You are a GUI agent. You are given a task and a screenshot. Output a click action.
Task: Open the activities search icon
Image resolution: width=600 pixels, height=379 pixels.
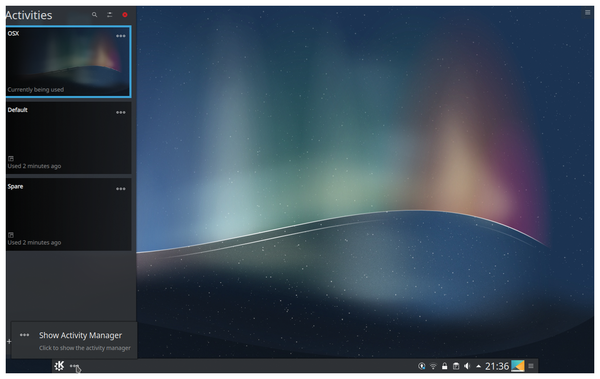click(95, 15)
